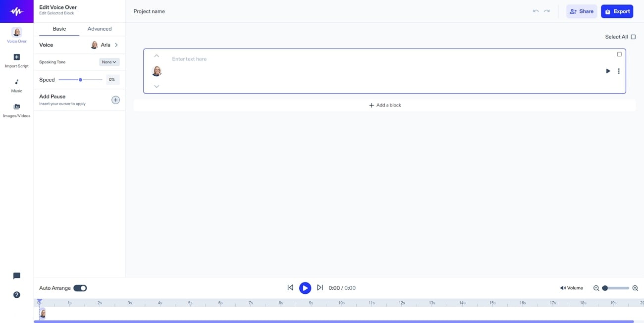This screenshot has height=323, width=644.
Task: Open the help question mark icon
Action: (17, 295)
